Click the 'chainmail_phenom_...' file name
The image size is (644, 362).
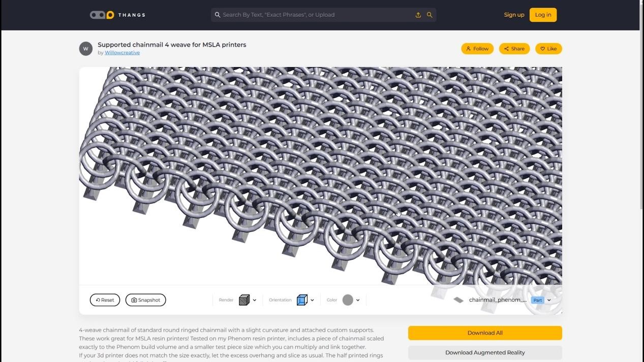pos(498,300)
